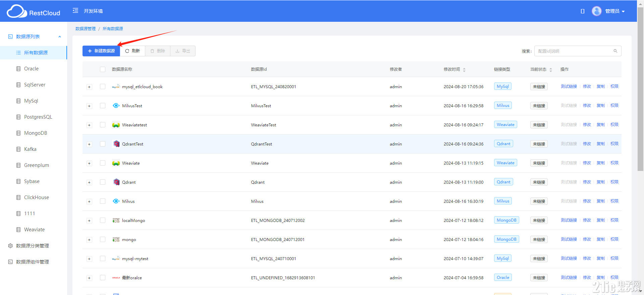Click the MySQL icon beside mysql_etlcloud_book
The image size is (644, 295).
pos(116,86)
